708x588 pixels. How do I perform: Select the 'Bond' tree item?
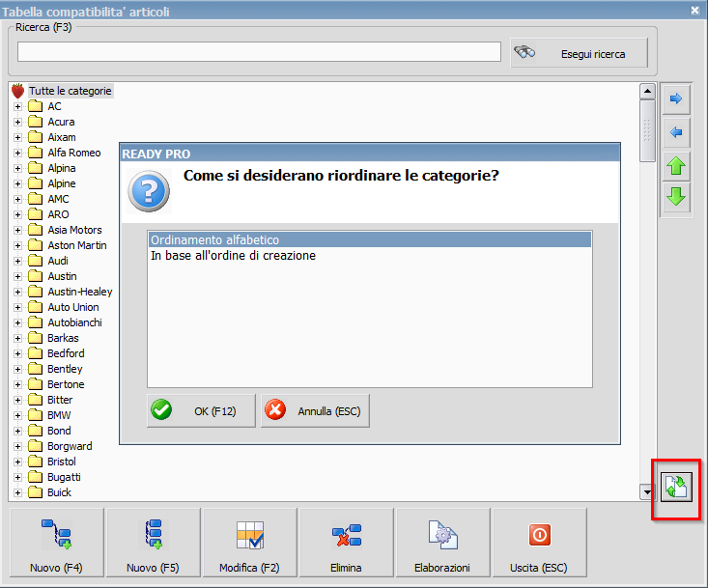coord(59,431)
